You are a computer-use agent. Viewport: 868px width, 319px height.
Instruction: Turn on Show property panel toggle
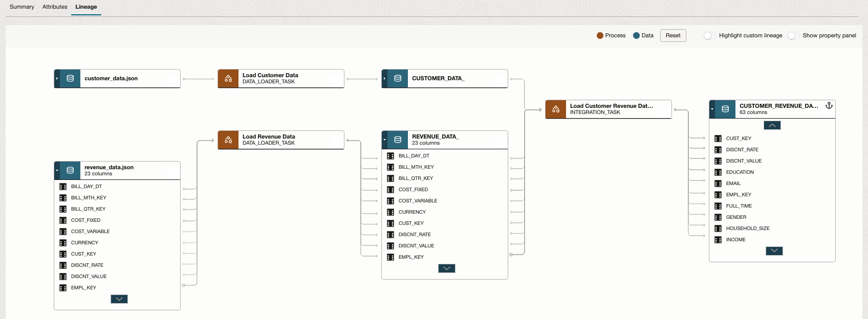coord(793,36)
